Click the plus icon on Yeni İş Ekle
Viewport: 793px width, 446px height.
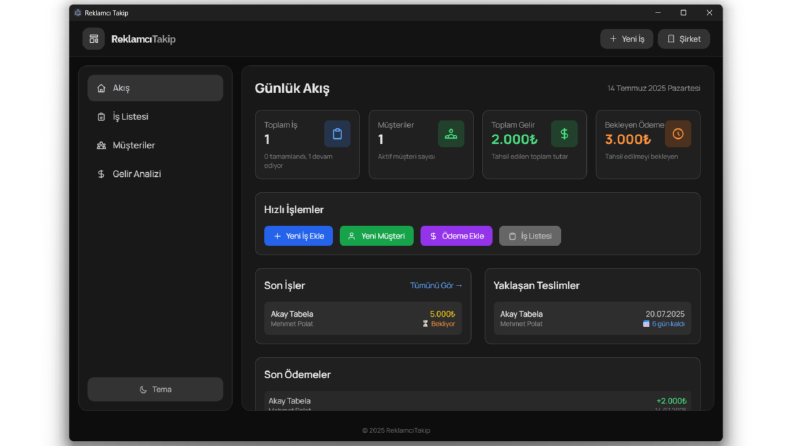(x=277, y=236)
